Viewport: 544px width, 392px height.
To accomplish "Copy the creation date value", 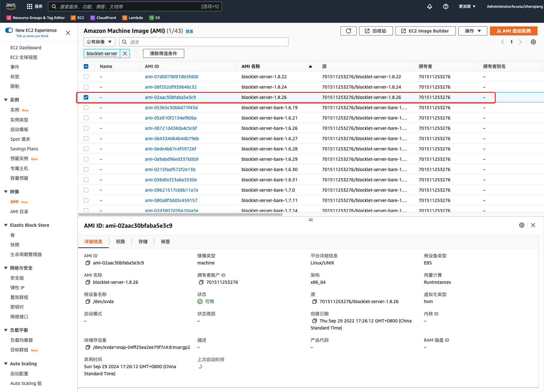I will (314, 321).
